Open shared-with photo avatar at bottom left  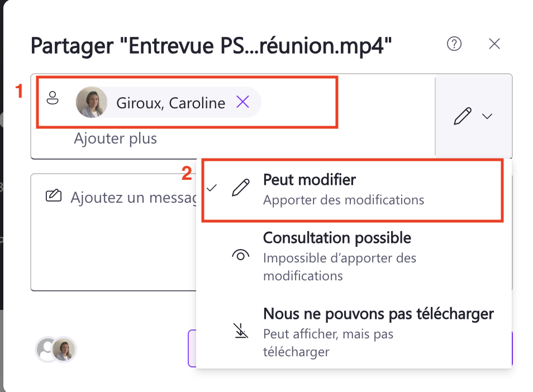point(65,350)
